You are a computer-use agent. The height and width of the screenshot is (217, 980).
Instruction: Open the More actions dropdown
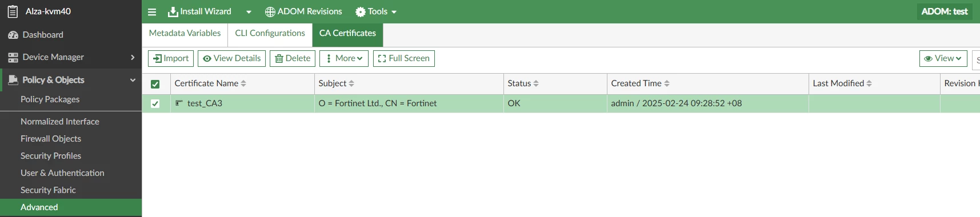click(344, 58)
